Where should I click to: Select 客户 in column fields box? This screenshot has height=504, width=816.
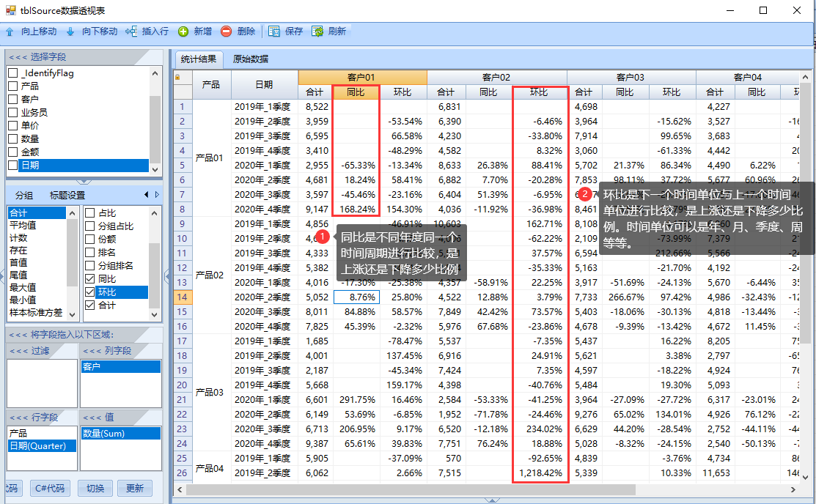pos(121,367)
